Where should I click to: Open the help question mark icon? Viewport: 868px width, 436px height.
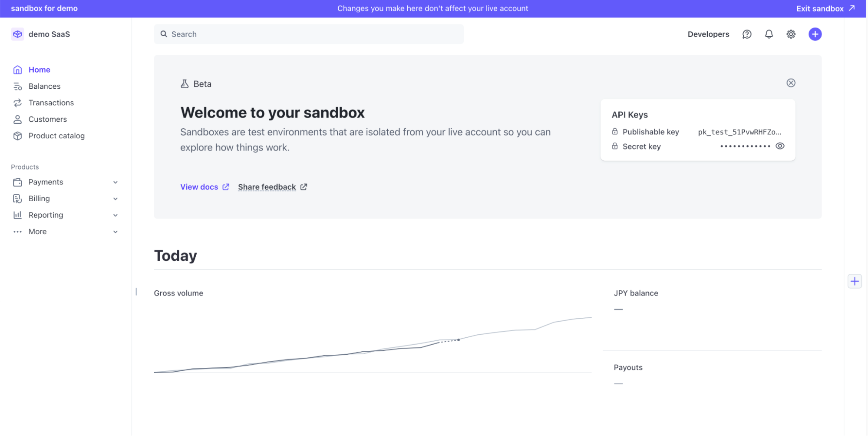click(x=746, y=34)
